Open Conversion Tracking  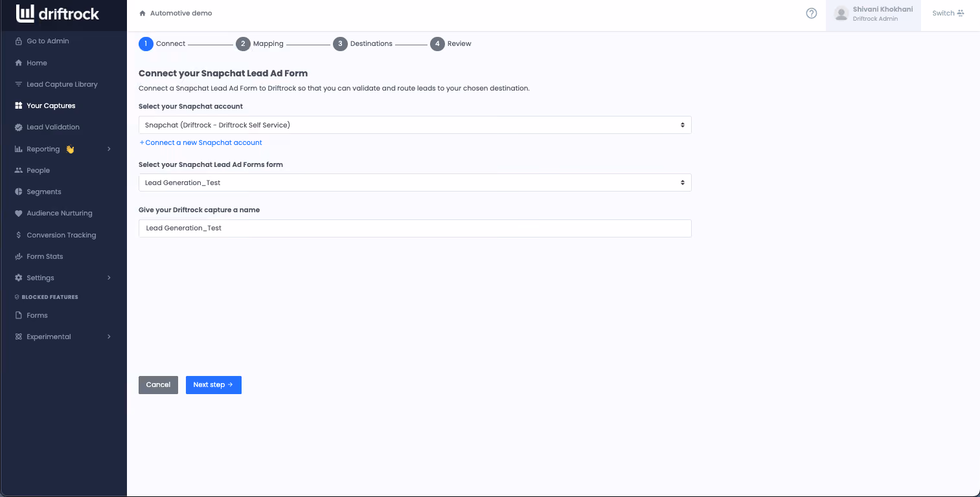pos(62,235)
